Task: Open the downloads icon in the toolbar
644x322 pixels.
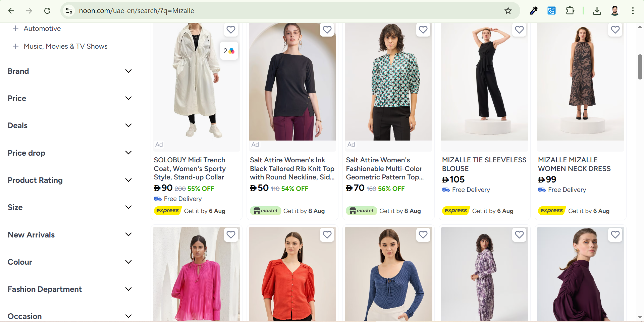Action: tap(597, 11)
